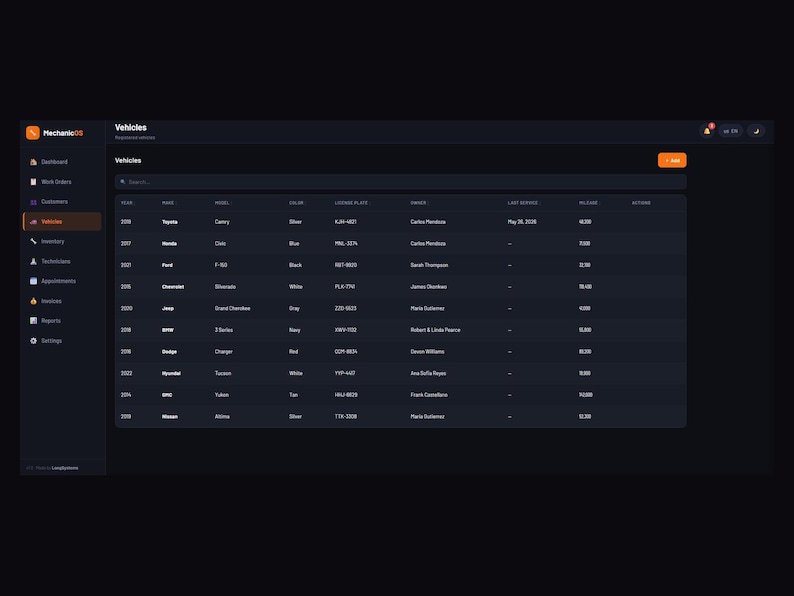Click the Chevrolet make cell
This screenshot has height=596, width=794.
pyautogui.click(x=173, y=287)
